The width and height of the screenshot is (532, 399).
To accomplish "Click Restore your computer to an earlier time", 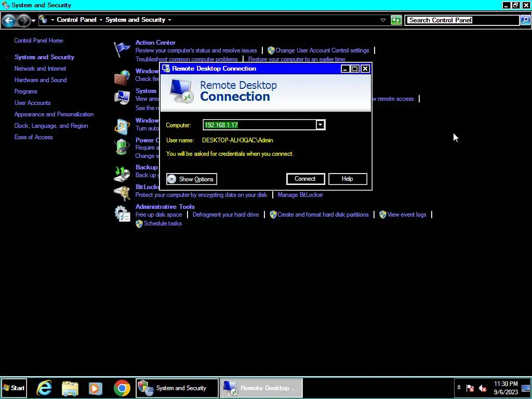I will pos(297,59).
